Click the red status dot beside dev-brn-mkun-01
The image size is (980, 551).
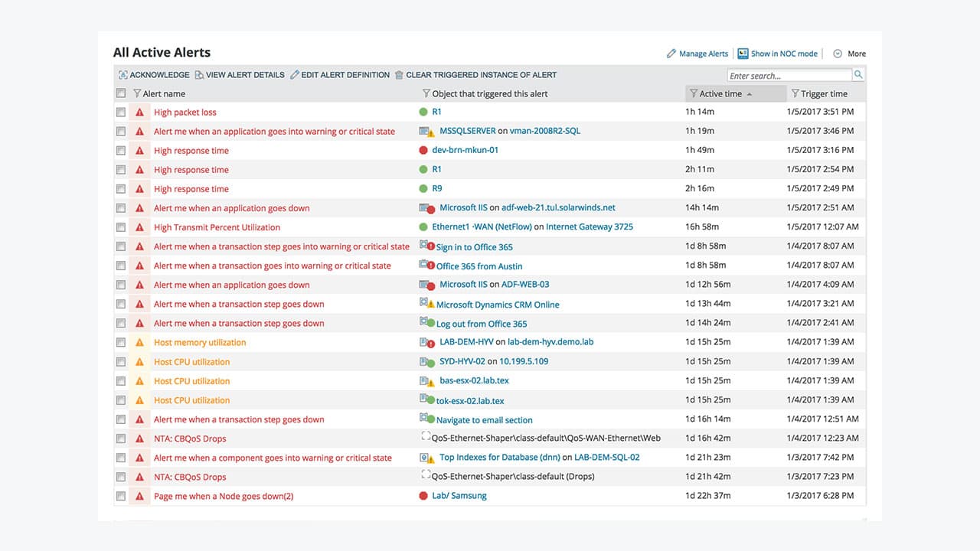click(x=422, y=150)
